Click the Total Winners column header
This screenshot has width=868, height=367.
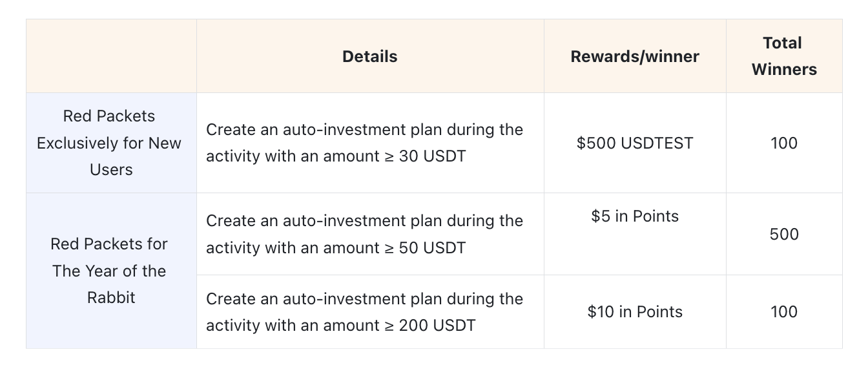(784, 56)
